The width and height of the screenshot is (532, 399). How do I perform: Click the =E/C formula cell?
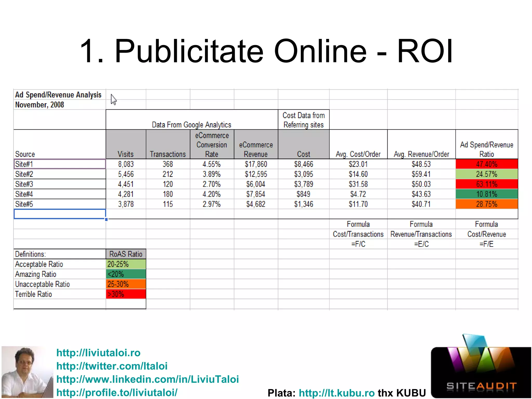pos(421,244)
